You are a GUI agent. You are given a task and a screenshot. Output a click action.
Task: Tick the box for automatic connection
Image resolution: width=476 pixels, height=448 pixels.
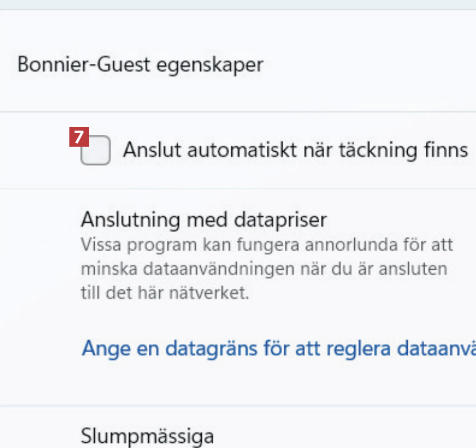point(95,151)
